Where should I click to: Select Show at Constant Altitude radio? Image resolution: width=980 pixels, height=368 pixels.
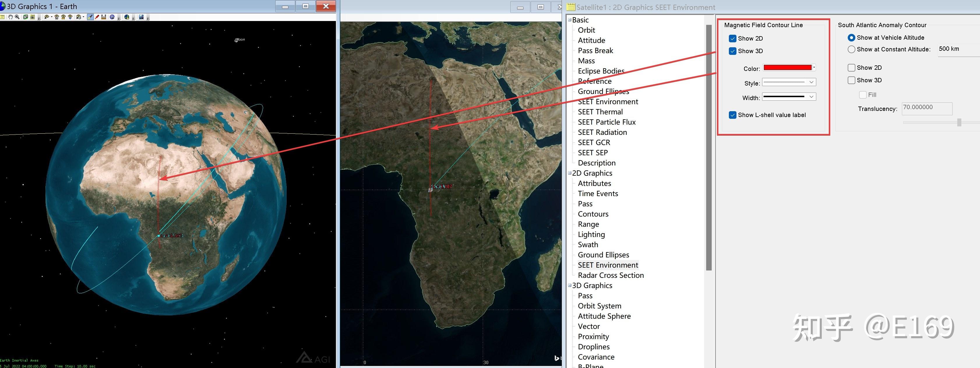click(x=852, y=49)
